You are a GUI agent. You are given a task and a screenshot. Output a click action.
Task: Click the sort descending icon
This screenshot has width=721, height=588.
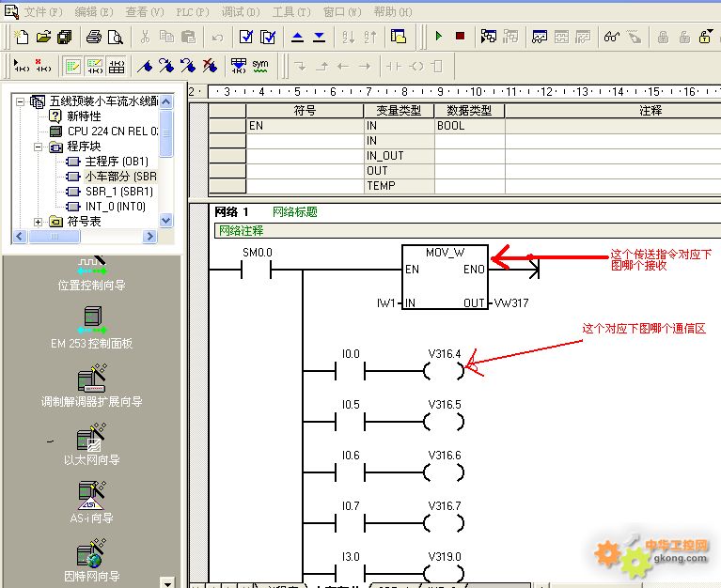(370, 37)
